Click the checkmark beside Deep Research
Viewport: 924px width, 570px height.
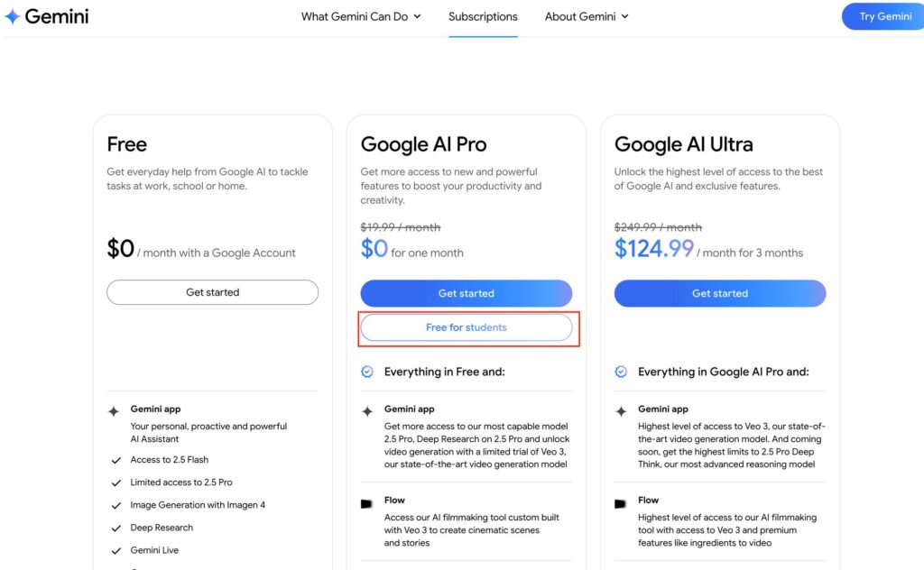115,528
